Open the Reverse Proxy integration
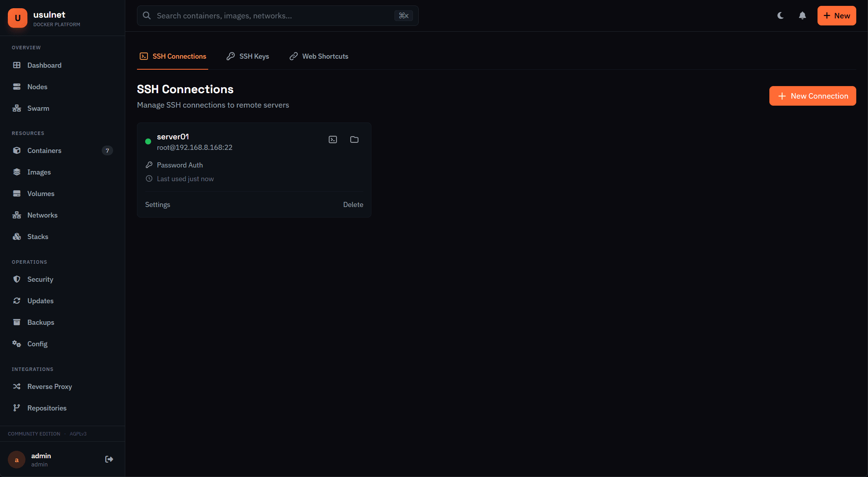 49,386
